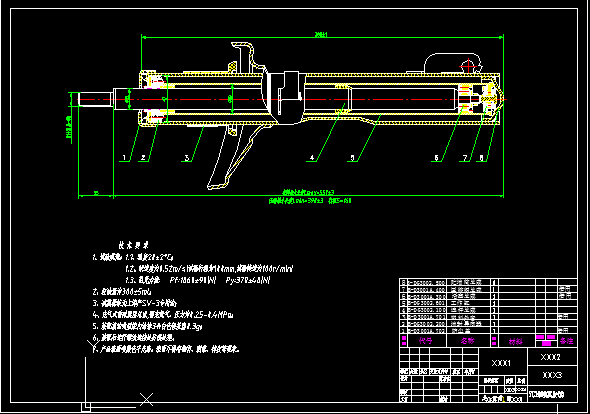590x414 pixels.
Task: Click the XXX1 title block cell
Action: pos(503,363)
